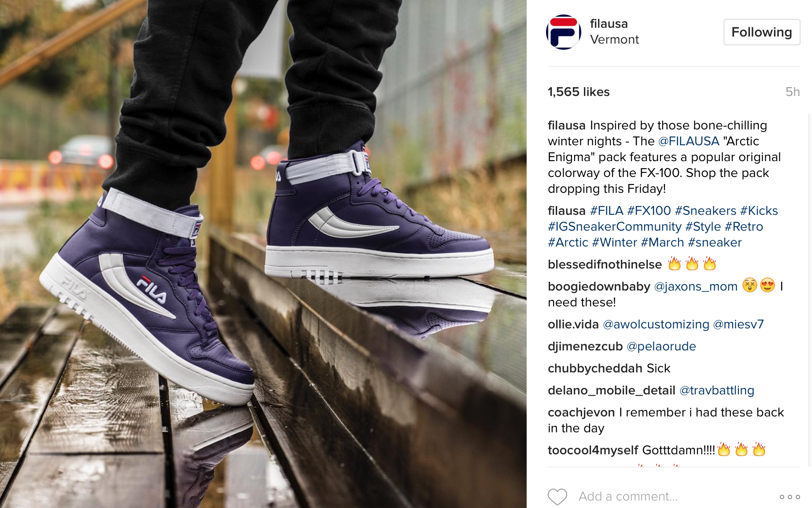Open the @FILAUSA mention in caption
Screen dimensions: 812x508
[x=689, y=141]
